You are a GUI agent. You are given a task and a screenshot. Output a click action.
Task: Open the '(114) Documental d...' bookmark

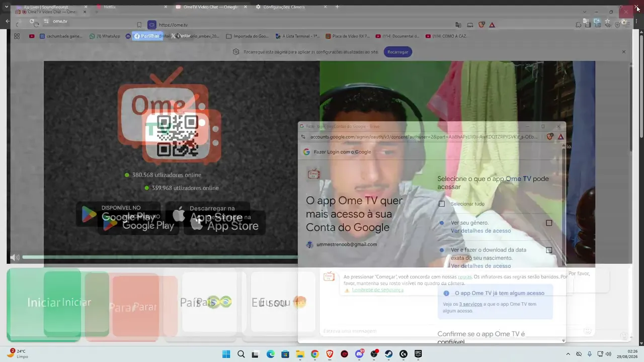(397, 36)
